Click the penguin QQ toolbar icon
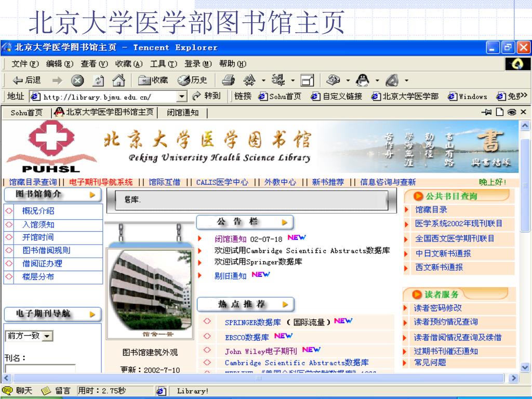532x399 pixels. coord(362,80)
